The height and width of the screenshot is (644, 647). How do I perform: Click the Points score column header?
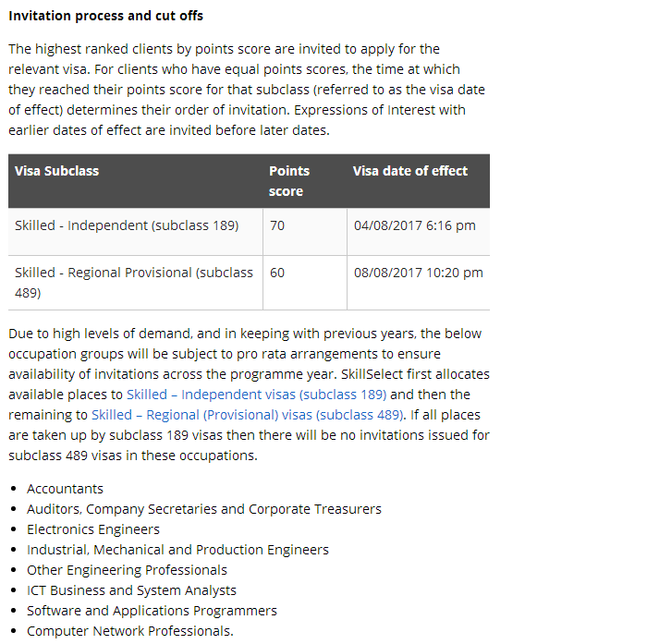click(289, 181)
